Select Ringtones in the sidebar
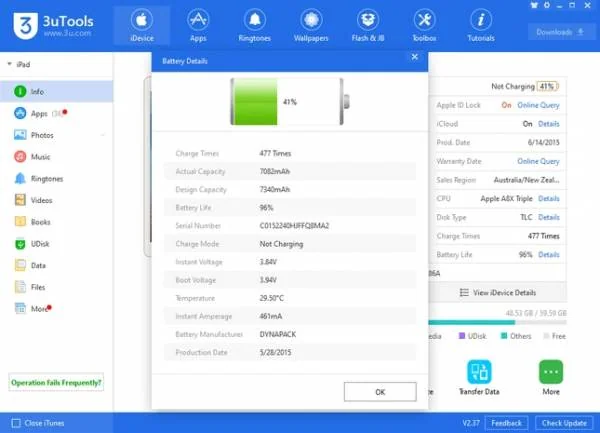This screenshot has height=433, width=600. (x=57, y=179)
